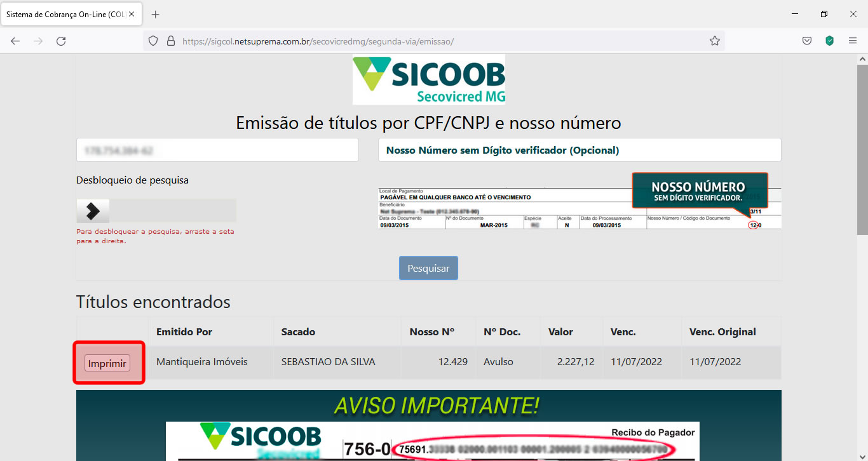Click the scrollbar up arrow
Screen dimensions: 868x461
862,59
